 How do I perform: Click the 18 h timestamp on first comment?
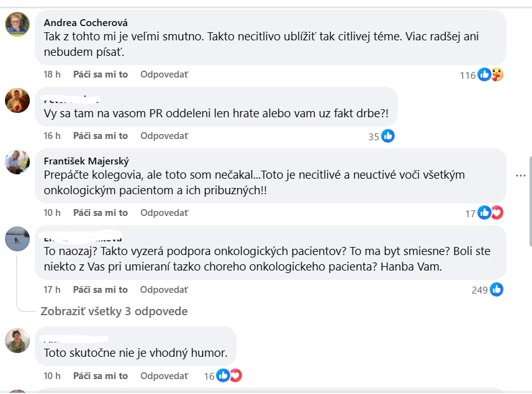click(52, 74)
